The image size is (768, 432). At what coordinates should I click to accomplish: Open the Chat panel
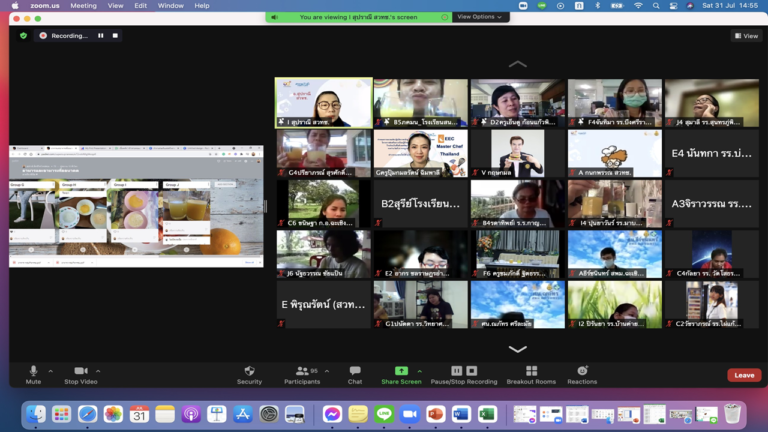click(x=355, y=371)
